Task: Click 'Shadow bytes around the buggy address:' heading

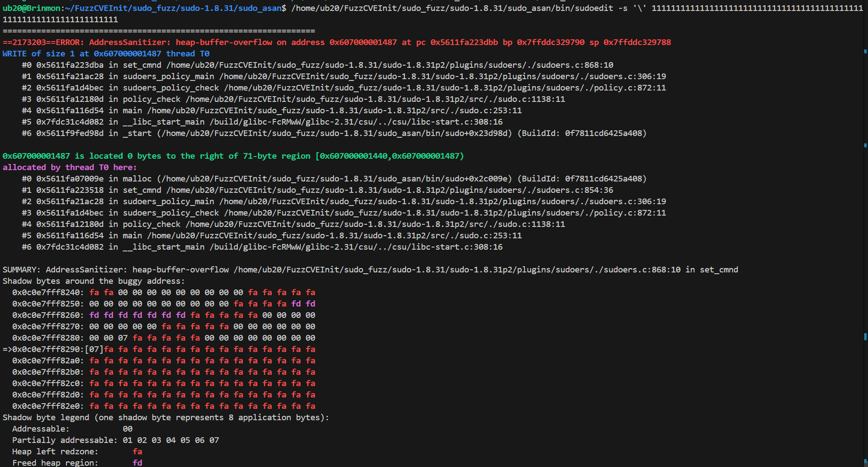Action: point(94,281)
